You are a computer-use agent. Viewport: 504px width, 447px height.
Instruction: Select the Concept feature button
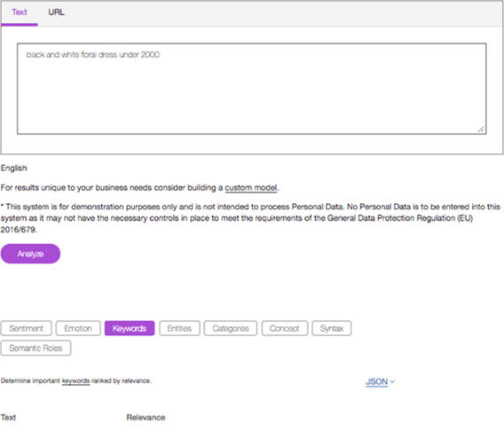pyautogui.click(x=285, y=328)
